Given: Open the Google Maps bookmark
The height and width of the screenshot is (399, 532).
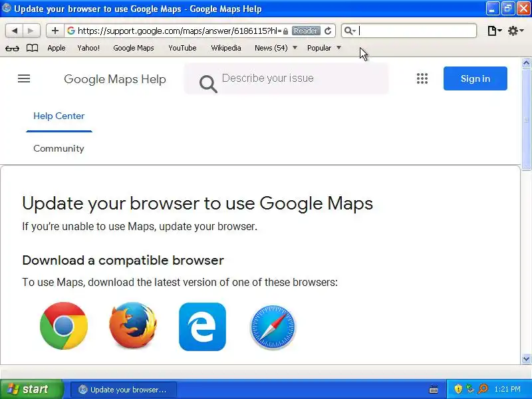Looking at the screenshot, I should [134, 48].
